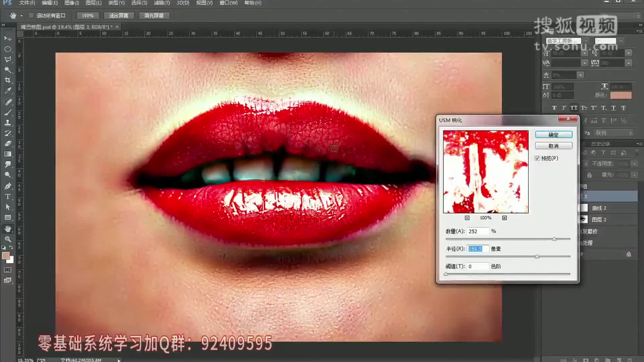Screen dimensions: 644x362
Task: Open the kerning dropdown
Action: pyautogui.click(x=585, y=63)
